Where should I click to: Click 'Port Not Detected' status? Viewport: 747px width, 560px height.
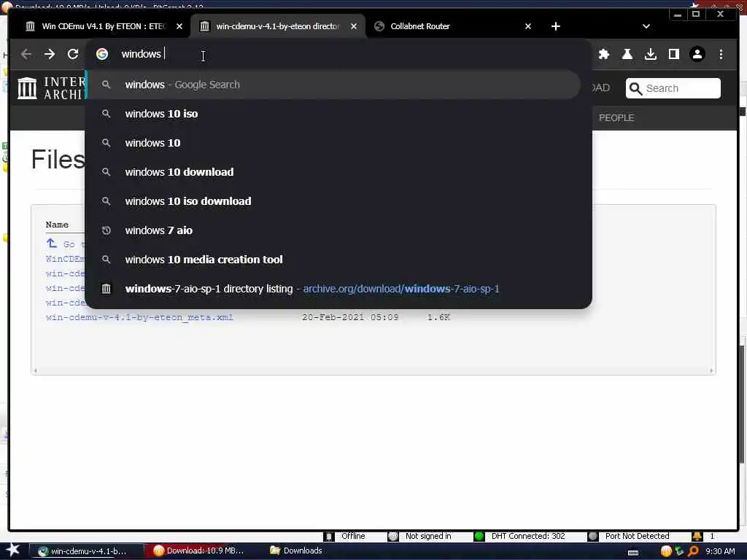[637, 536]
